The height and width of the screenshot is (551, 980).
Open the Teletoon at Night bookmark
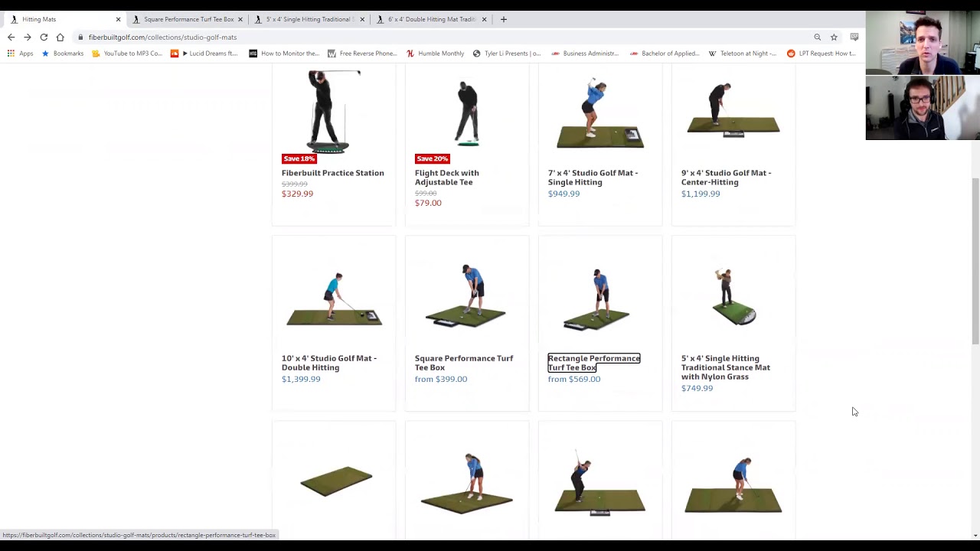point(743,54)
